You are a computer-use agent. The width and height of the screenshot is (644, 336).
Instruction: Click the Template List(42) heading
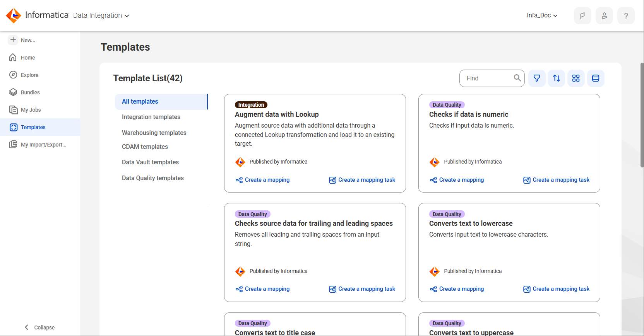pos(148,78)
